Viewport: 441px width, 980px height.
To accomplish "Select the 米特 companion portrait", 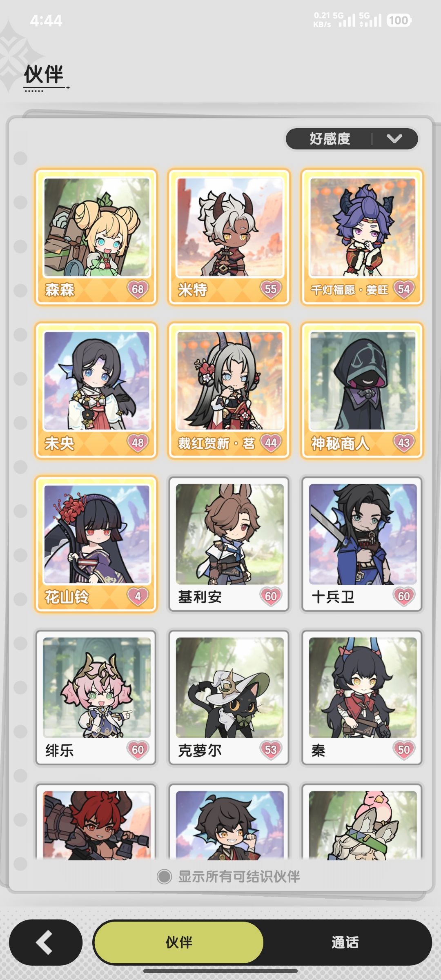I will 229,227.
